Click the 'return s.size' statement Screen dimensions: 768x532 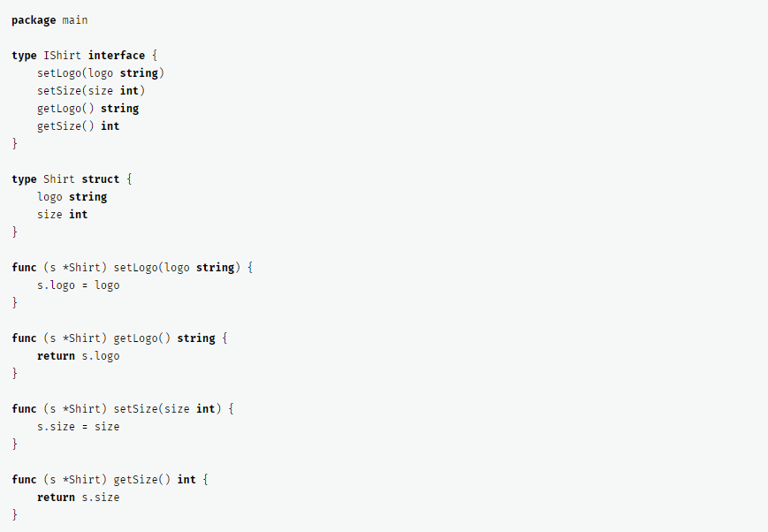tap(78, 497)
